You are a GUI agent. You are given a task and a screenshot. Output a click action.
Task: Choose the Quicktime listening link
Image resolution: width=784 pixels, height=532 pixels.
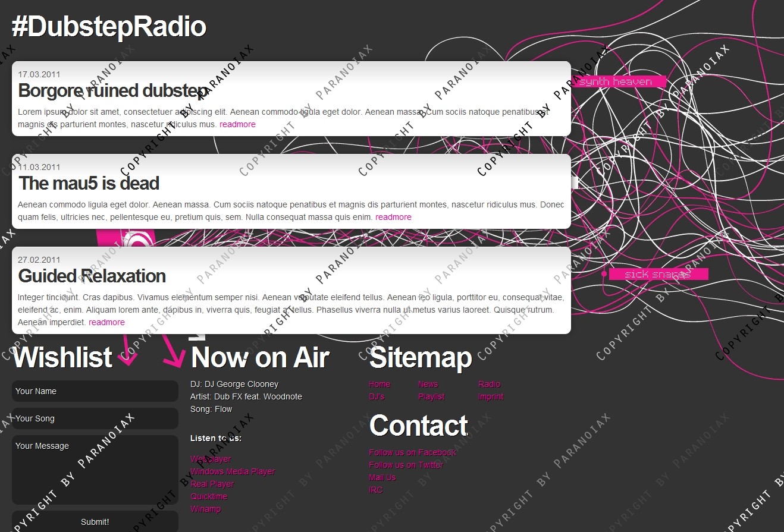tap(209, 496)
